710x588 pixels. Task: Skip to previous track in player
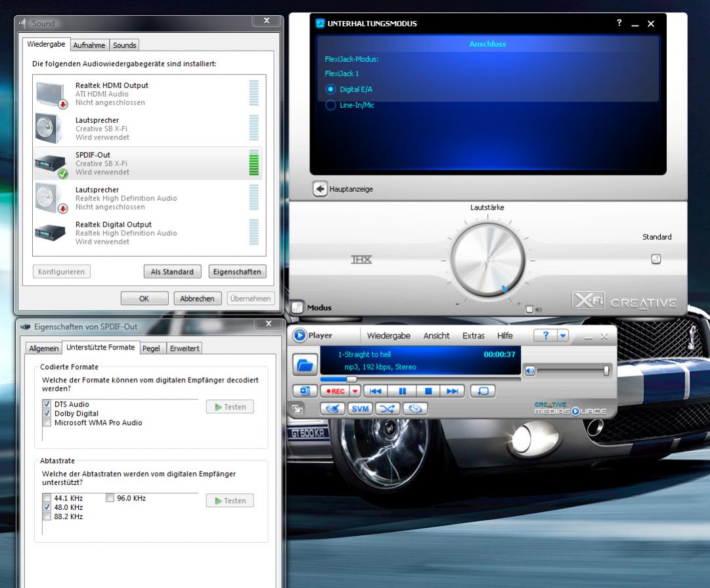pyautogui.click(x=376, y=391)
